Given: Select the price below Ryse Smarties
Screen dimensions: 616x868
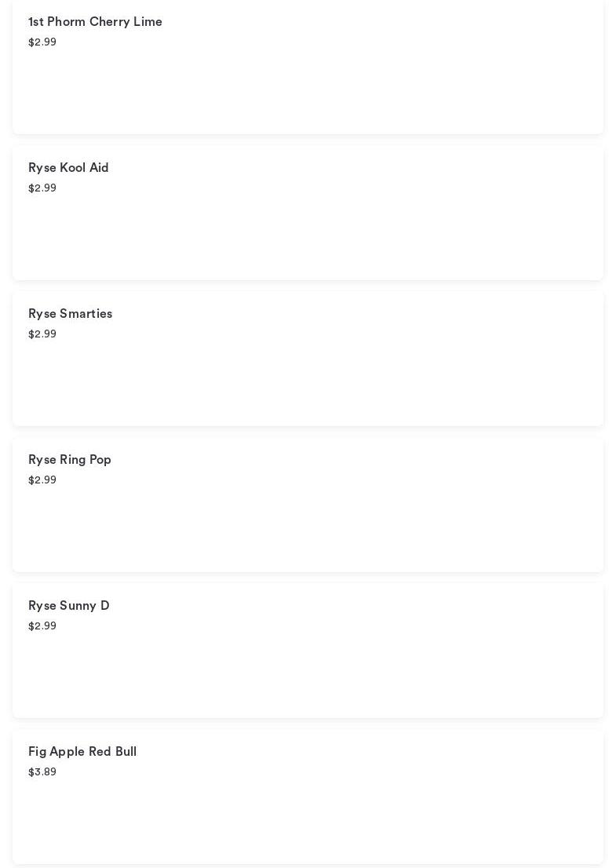Looking at the screenshot, I should (42, 334).
